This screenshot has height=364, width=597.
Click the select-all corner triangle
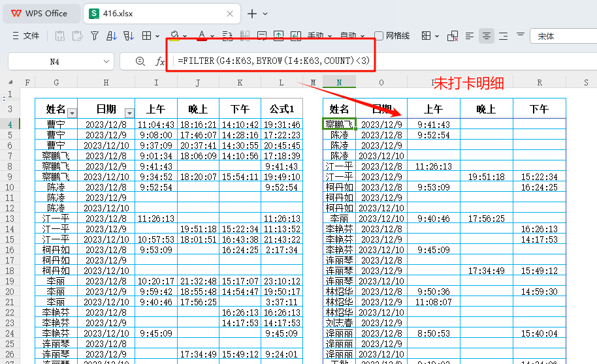coord(10,82)
